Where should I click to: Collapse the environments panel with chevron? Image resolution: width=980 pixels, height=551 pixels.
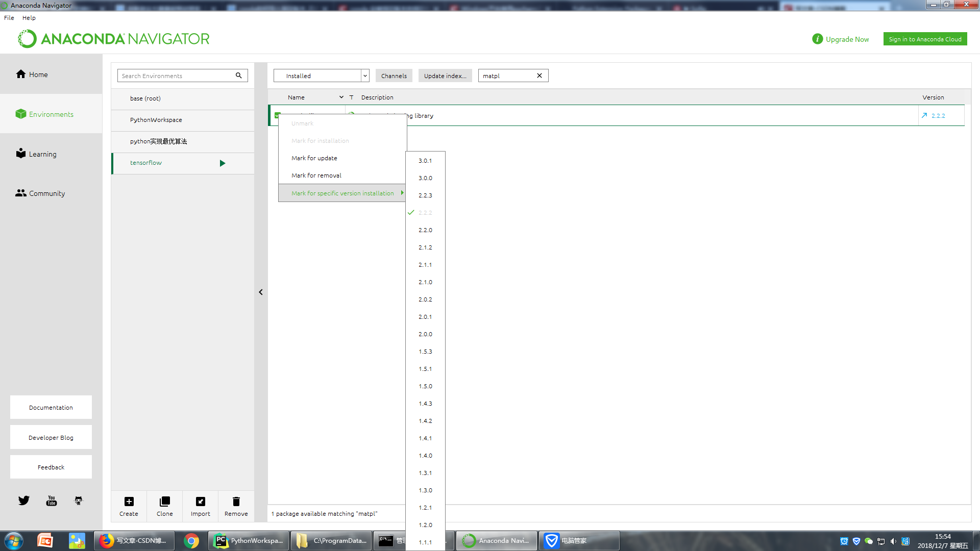261,292
